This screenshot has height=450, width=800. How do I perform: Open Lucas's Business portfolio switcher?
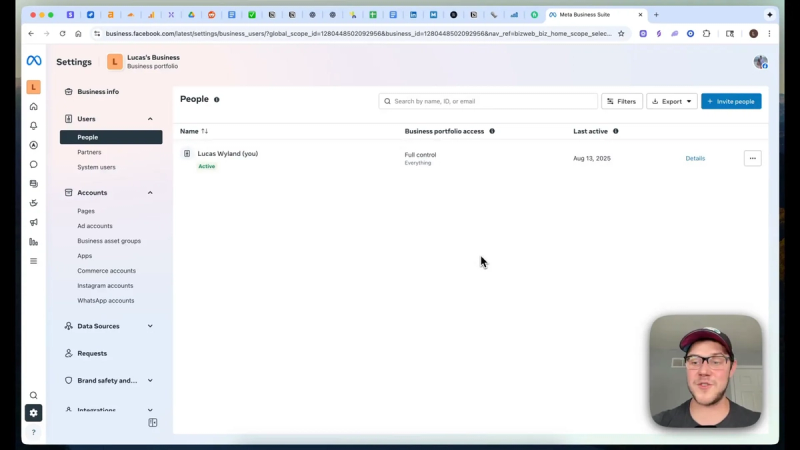pyautogui.click(x=143, y=62)
